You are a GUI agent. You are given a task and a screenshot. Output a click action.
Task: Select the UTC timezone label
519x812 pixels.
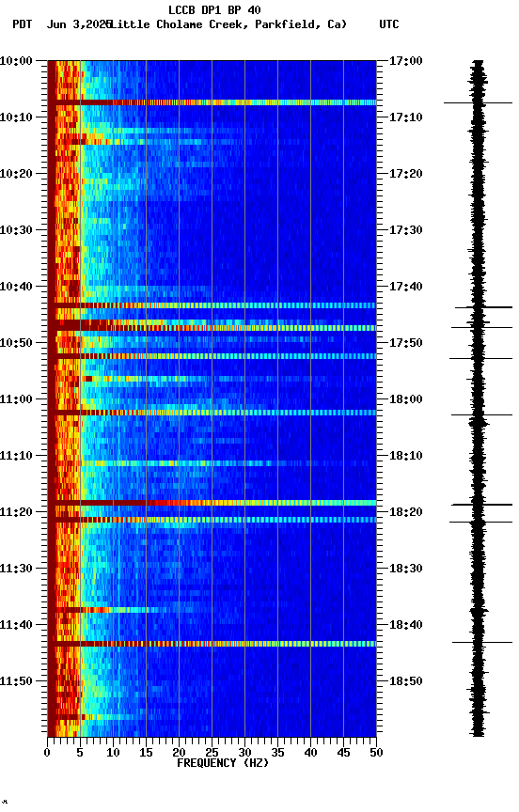(389, 24)
